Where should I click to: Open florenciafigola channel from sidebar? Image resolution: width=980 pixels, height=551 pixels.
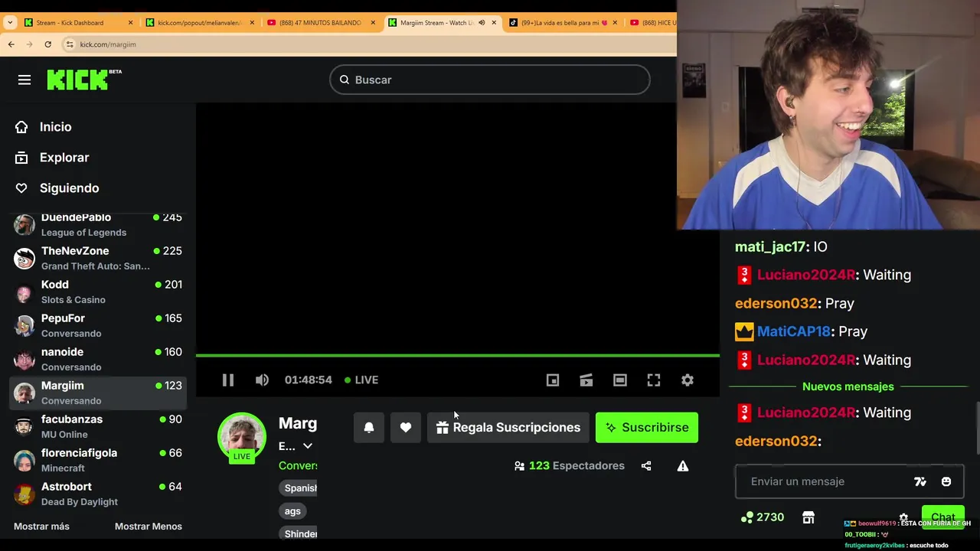98,461
